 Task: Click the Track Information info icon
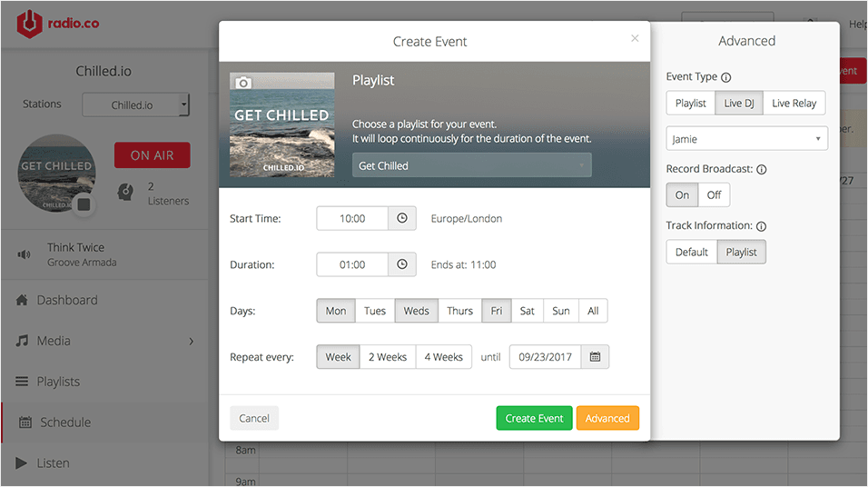click(x=762, y=226)
